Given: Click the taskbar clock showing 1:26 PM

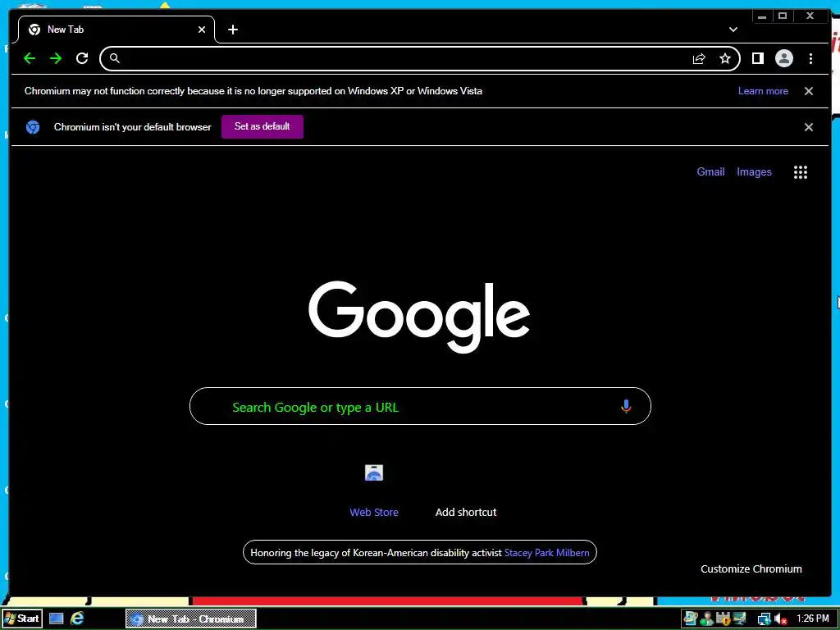Looking at the screenshot, I should 813,619.
